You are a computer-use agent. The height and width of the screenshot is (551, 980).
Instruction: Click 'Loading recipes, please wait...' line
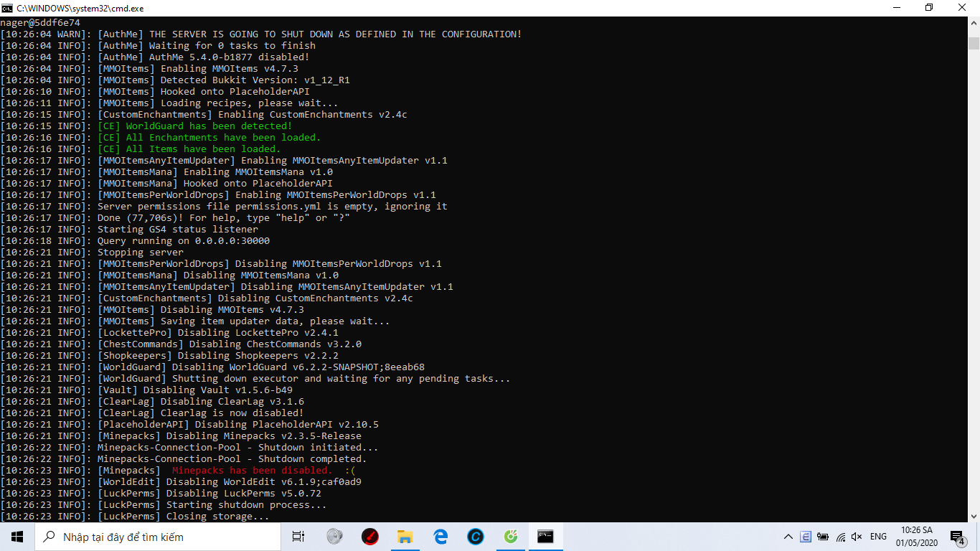click(x=169, y=103)
